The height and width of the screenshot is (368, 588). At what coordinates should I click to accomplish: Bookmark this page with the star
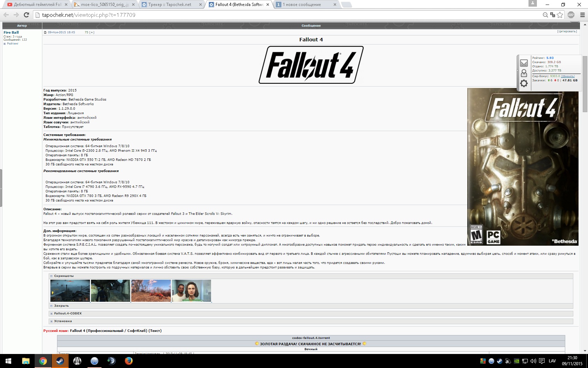point(560,15)
